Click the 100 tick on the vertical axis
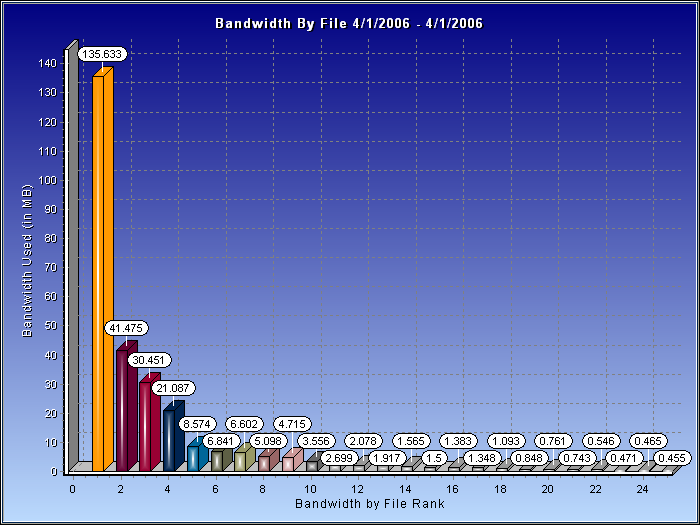This screenshot has width=700, height=525. coord(48,180)
